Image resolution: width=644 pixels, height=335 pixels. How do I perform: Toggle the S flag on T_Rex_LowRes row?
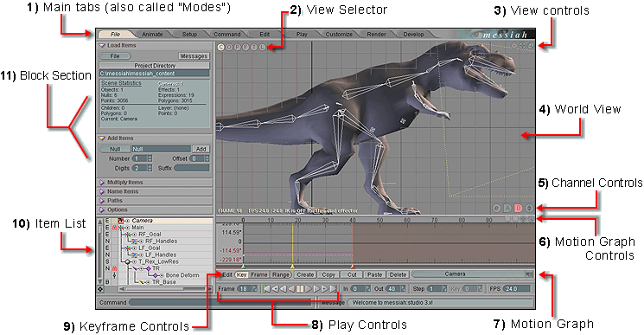tap(107, 261)
